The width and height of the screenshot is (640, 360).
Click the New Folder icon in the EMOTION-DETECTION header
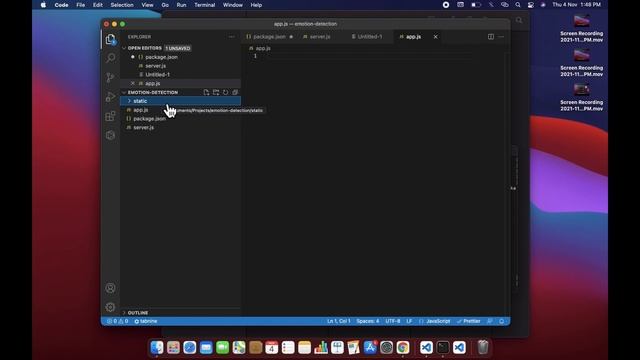[216, 92]
